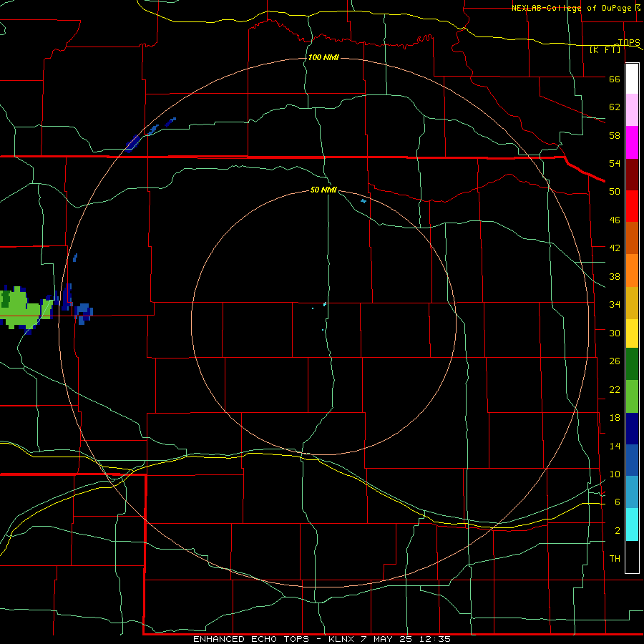644x644 pixels.
Task: Click the light blue legend swatch
Action: click(632, 492)
